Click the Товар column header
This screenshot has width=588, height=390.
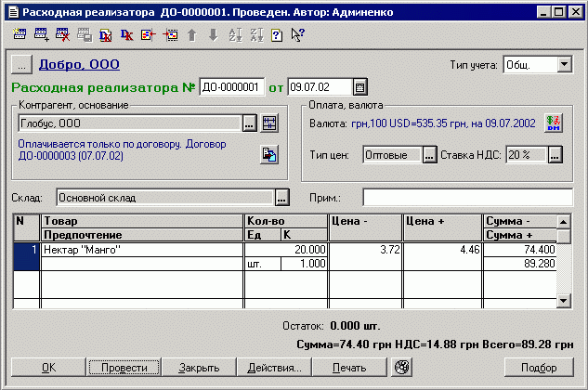[x=142, y=221]
